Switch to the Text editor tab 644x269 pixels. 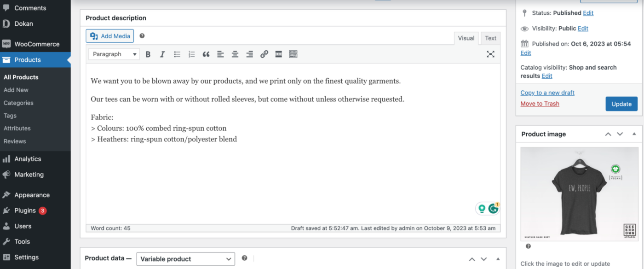click(x=490, y=38)
